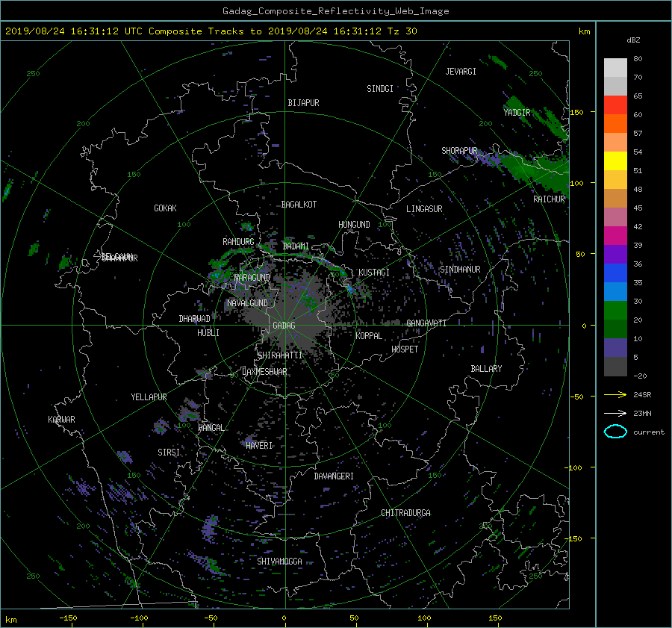
Task: Click the cyan 'current' ellipse legend icon
Action: (615, 432)
